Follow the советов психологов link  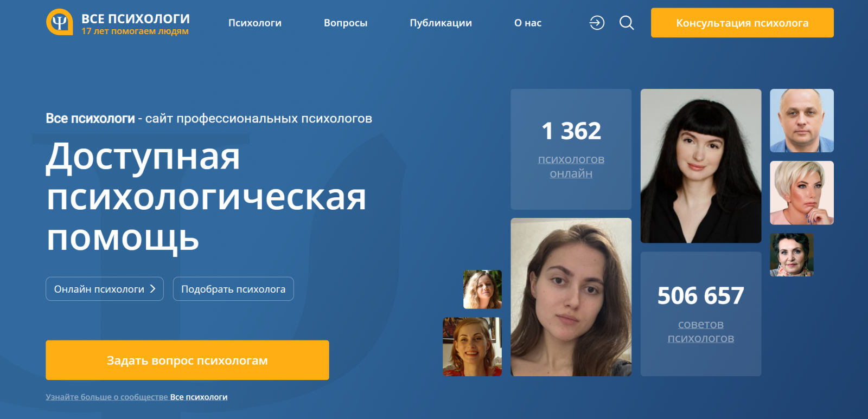pos(700,331)
